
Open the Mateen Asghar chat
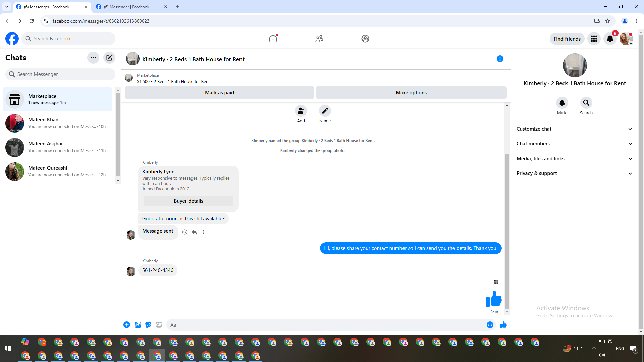(x=58, y=147)
